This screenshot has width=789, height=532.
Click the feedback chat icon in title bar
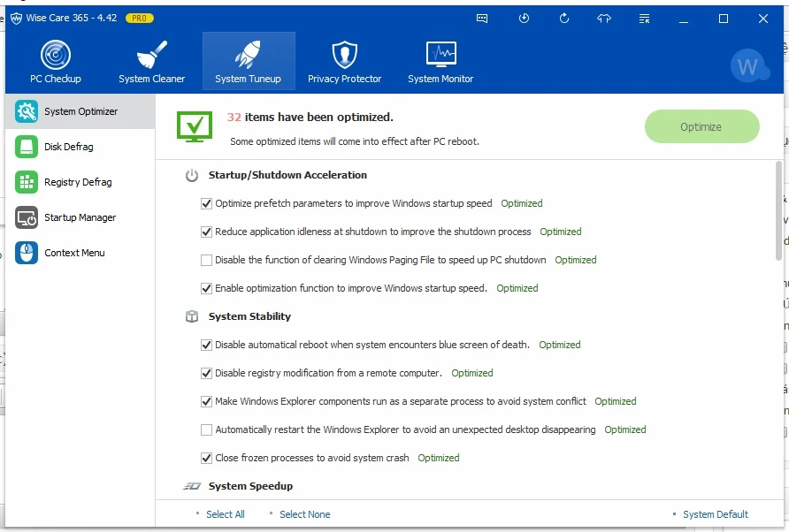(x=482, y=19)
